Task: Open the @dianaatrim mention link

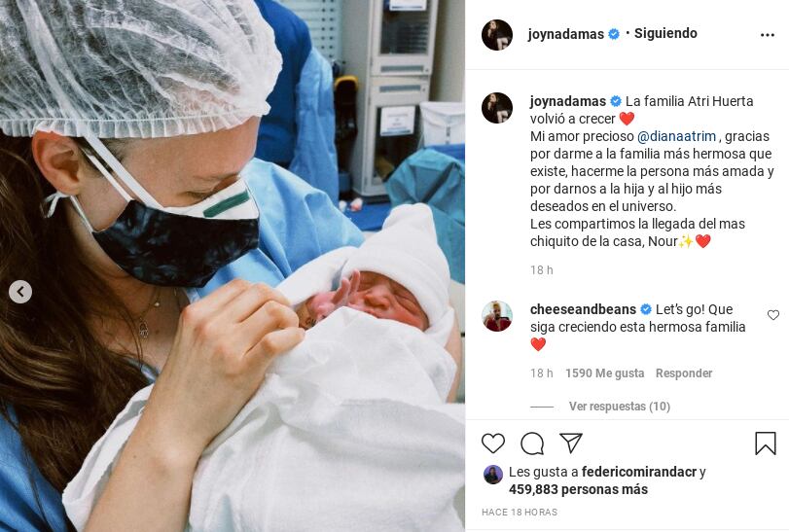Action: [677, 136]
